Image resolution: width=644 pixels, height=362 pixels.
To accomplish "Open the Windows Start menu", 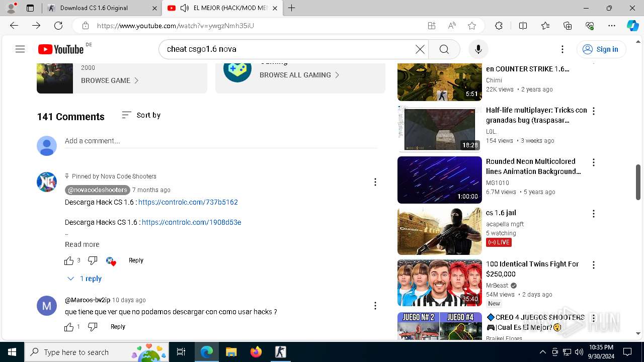I will point(12,352).
